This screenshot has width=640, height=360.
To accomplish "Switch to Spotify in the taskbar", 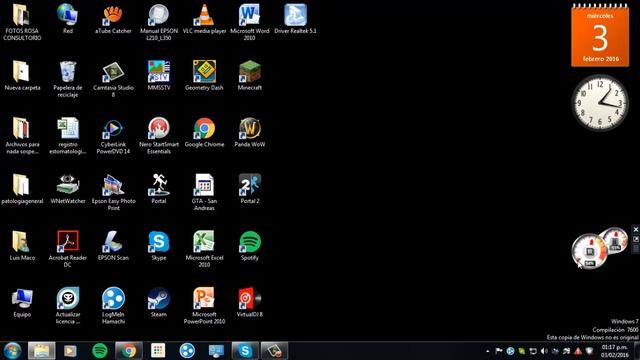I will (x=100, y=351).
